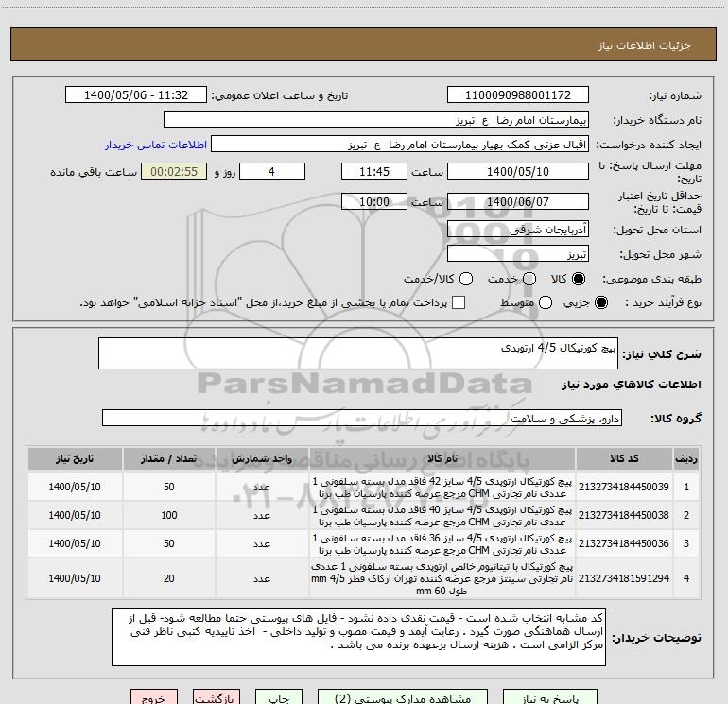Click the تعداد / مقدار column header
Screen dimensions: 728x704
(x=168, y=458)
